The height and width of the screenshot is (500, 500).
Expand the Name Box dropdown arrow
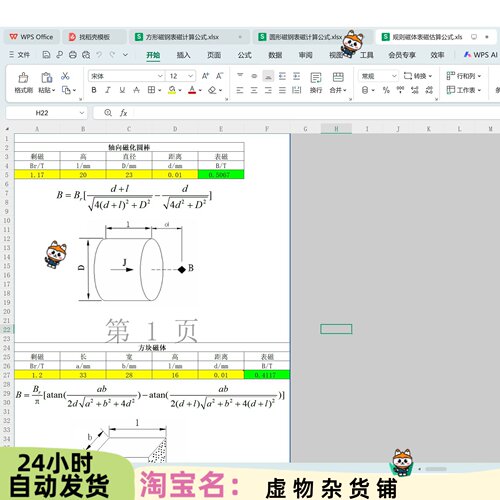point(82,113)
